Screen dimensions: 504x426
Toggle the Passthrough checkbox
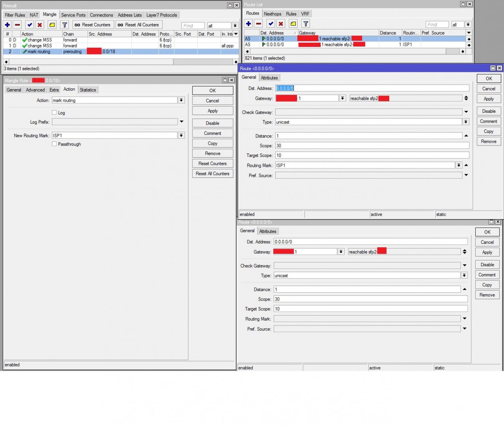click(54, 144)
